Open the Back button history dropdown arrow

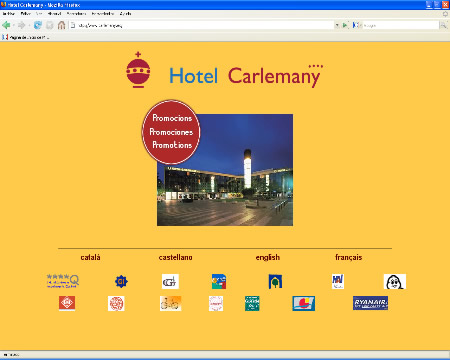pyautogui.click(x=13, y=25)
